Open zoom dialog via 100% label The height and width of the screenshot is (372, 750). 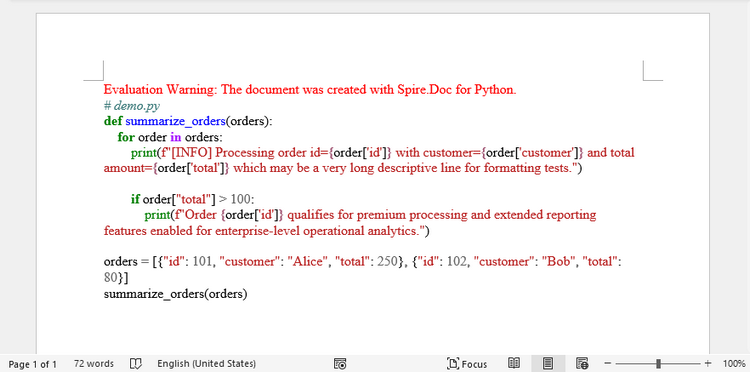[733, 364]
